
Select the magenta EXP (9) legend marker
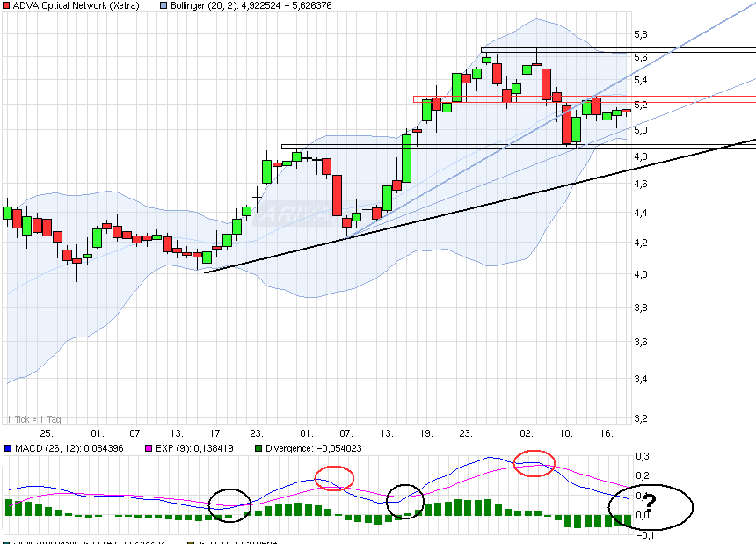[148, 447]
